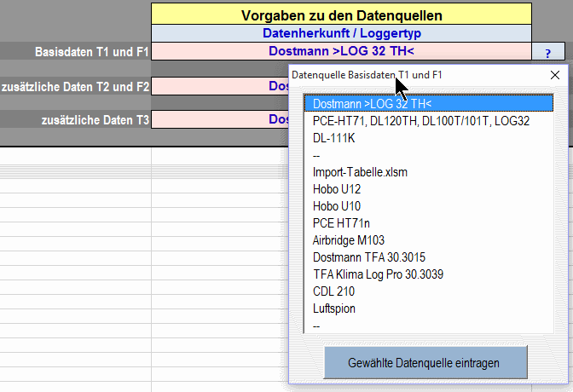
Task: Select Airbridge M103 entry
Action: click(429, 240)
